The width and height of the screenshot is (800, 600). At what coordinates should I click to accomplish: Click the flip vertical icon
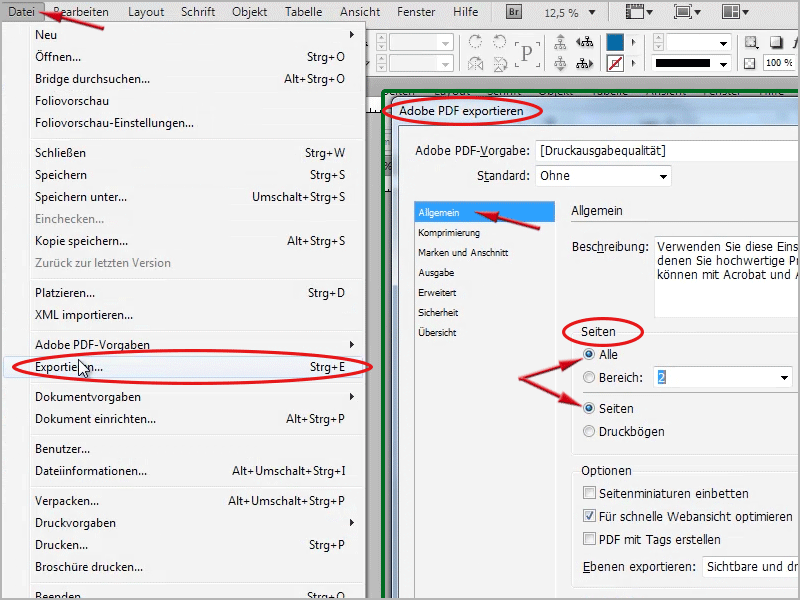(499, 64)
